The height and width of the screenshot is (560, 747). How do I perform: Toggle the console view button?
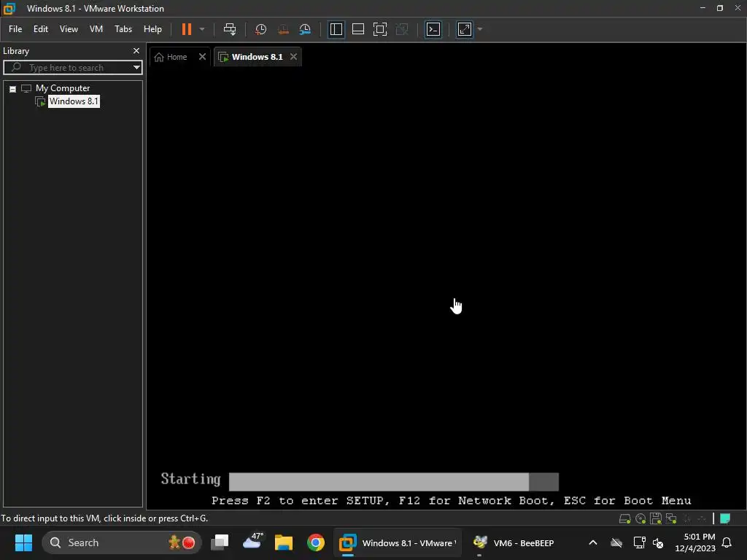pos(433,29)
